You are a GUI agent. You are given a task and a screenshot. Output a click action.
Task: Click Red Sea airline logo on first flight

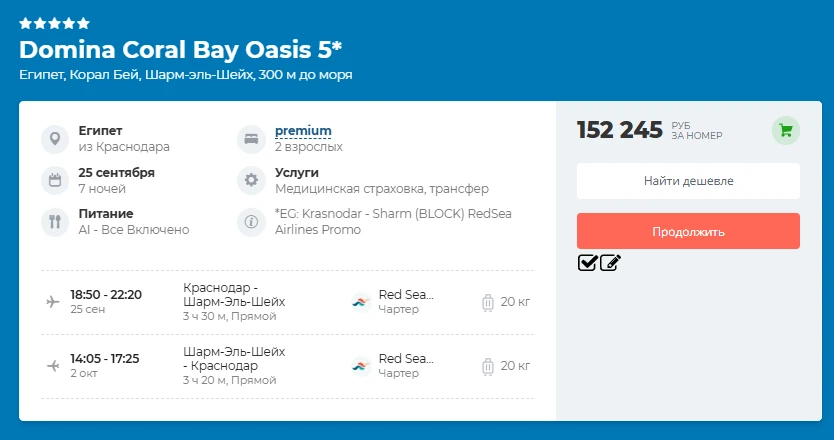361,302
